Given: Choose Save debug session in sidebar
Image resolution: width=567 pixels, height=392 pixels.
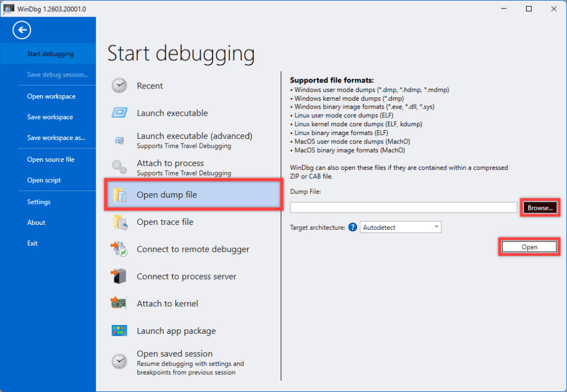Looking at the screenshot, I should point(58,75).
